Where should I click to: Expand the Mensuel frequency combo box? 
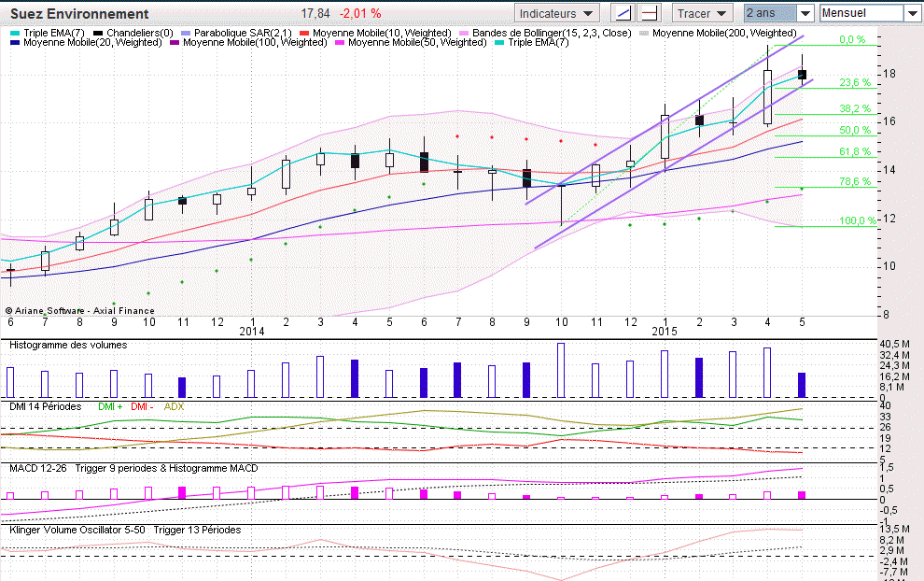(912, 13)
